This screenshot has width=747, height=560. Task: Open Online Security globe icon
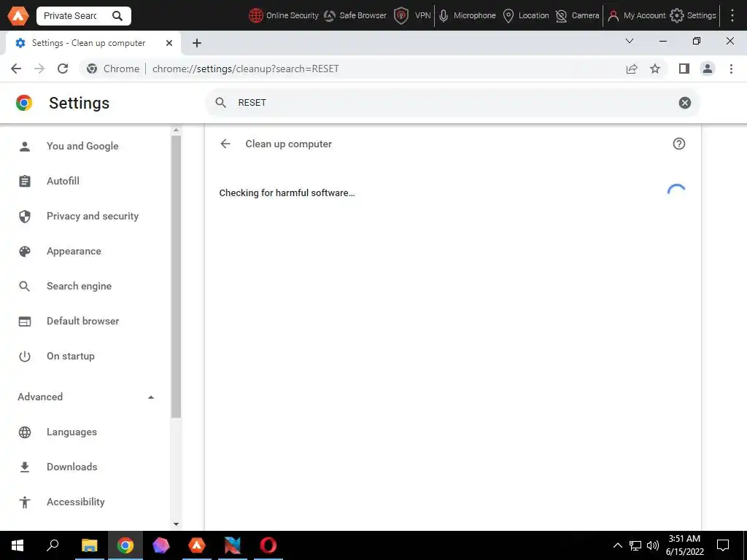[256, 16]
